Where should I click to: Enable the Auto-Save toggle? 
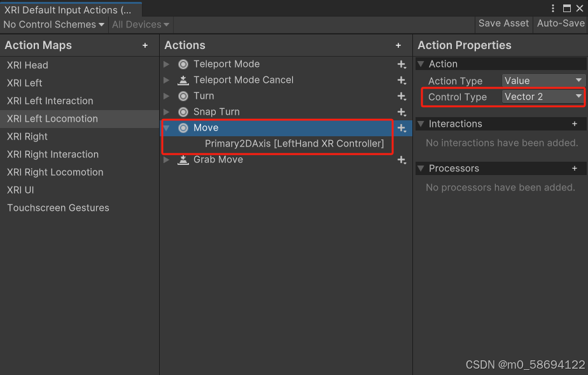tap(561, 24)
